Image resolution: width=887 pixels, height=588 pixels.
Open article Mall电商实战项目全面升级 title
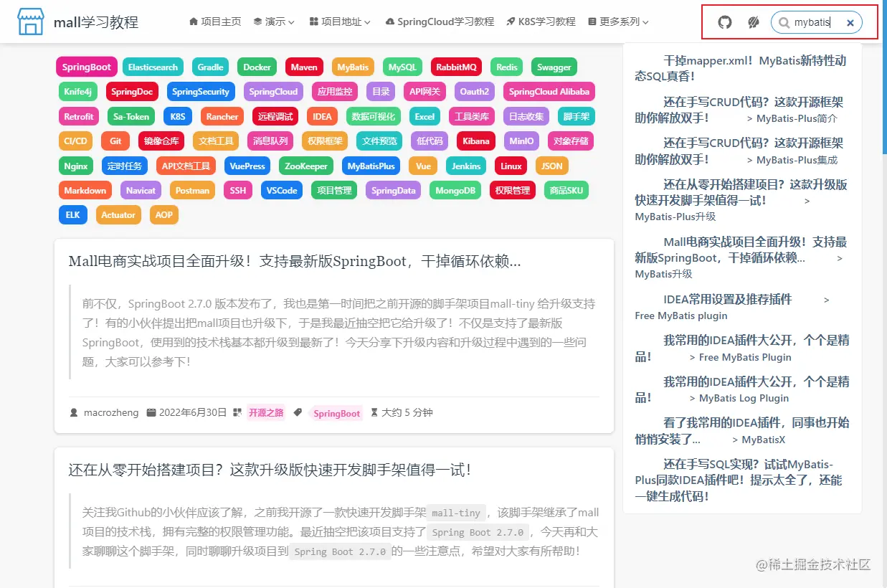295,262
